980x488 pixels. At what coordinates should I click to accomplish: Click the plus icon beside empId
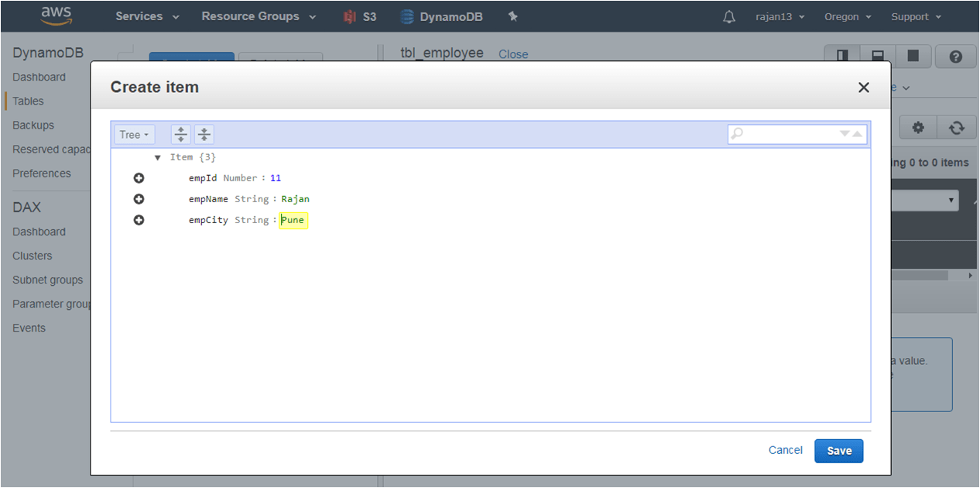pyautogui.click(x=139, y=178)
